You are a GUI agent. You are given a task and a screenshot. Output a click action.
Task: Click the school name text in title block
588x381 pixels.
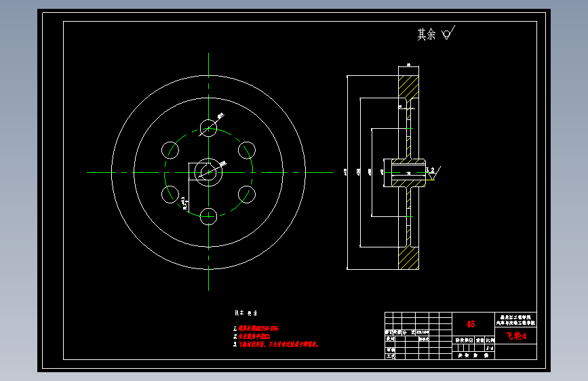click(515, 320)
